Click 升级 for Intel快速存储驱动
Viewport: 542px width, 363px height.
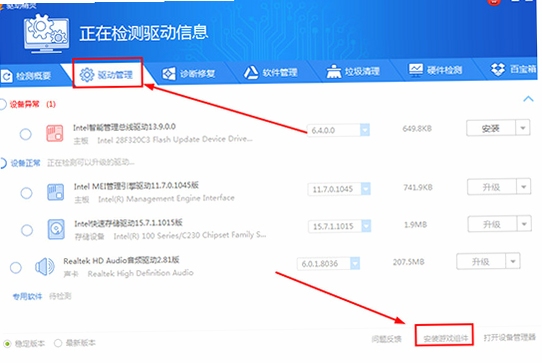(492, 225)
